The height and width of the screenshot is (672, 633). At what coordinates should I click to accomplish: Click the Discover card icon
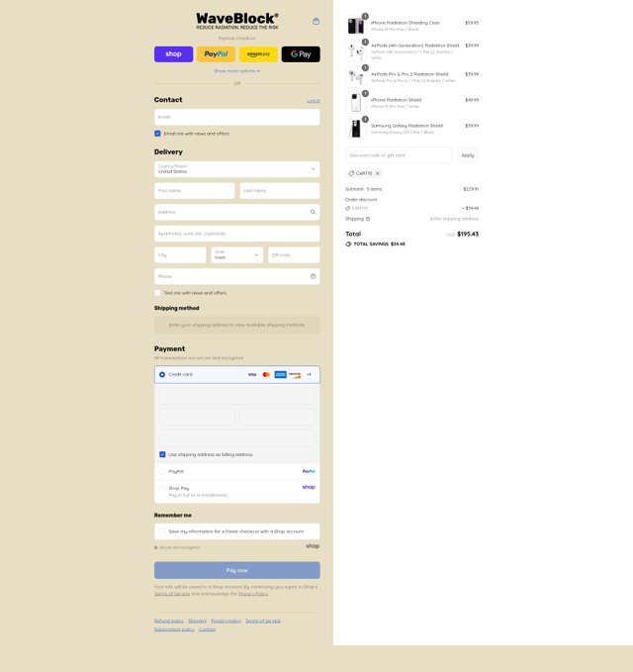294,374
